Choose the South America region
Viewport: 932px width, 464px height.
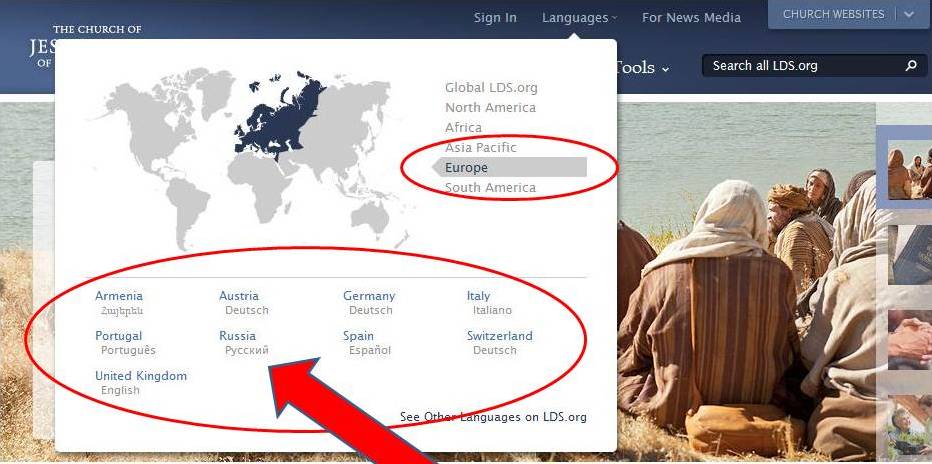point(490,188)
